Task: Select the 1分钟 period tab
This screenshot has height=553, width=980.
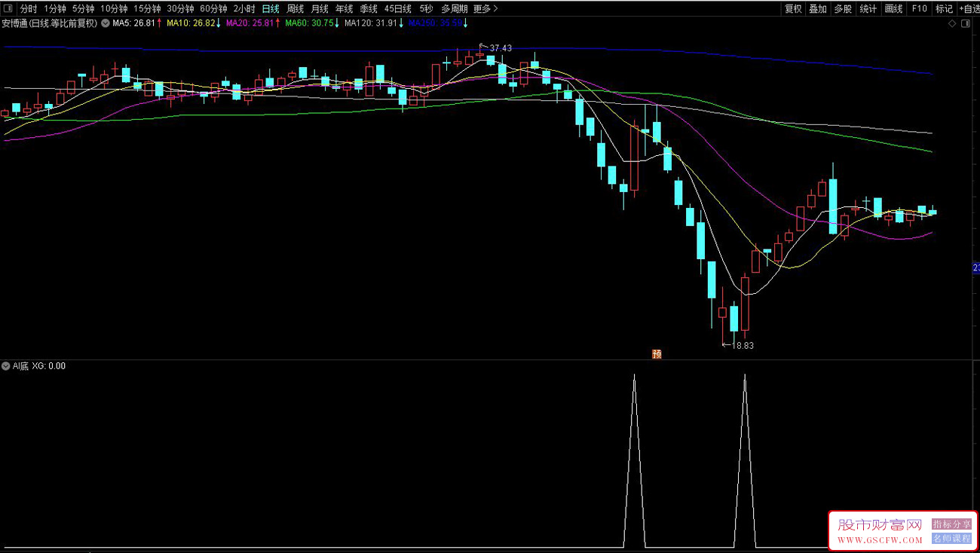Action: pyautogui.click(x=55, y=9)
